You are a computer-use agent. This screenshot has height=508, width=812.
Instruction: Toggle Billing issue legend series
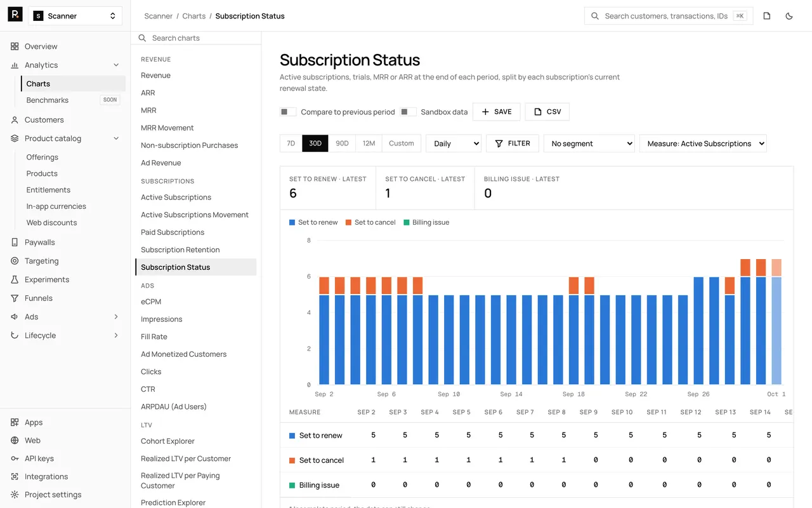point(426,222)
